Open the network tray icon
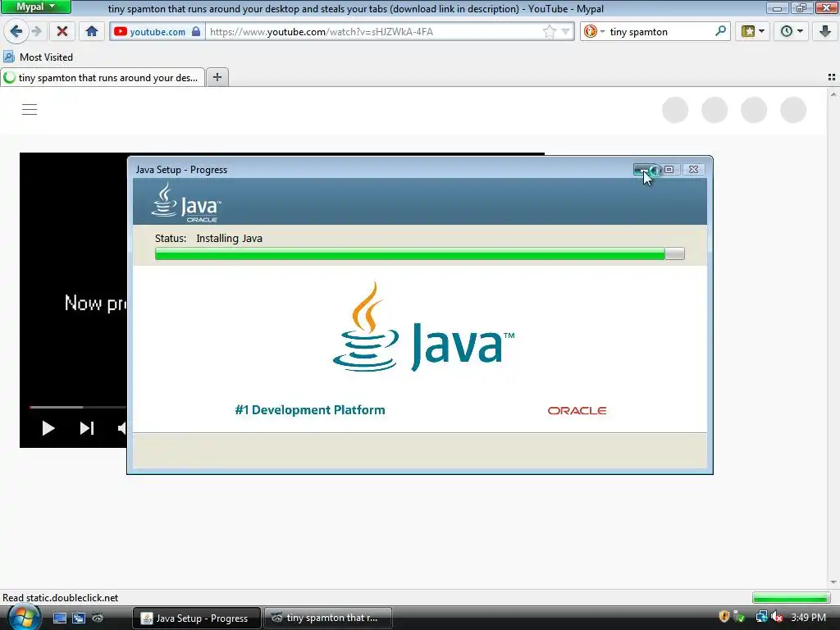This screenshot has height=630, width=840. pyautogui.click(x=761, y=617)
